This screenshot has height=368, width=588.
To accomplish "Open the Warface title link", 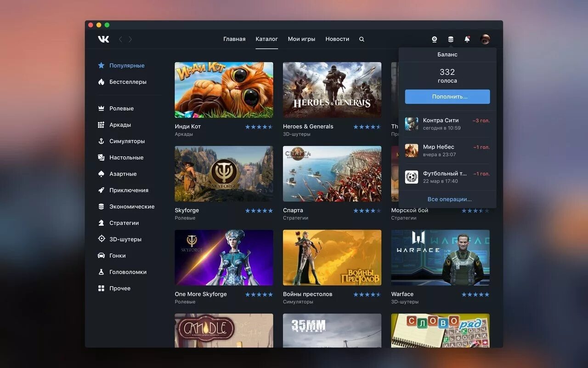I will point(402,294).
